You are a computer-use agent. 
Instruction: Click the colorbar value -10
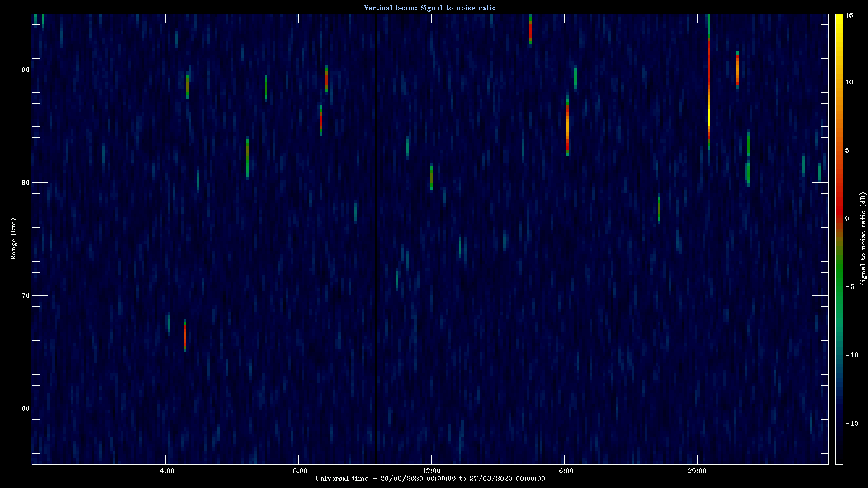[851, 355]
